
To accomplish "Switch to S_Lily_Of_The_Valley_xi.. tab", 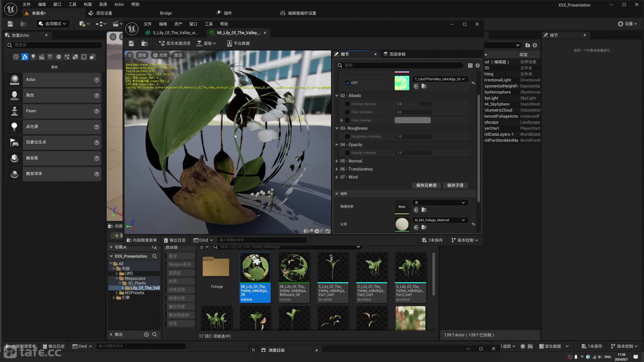I will point(172,33).
